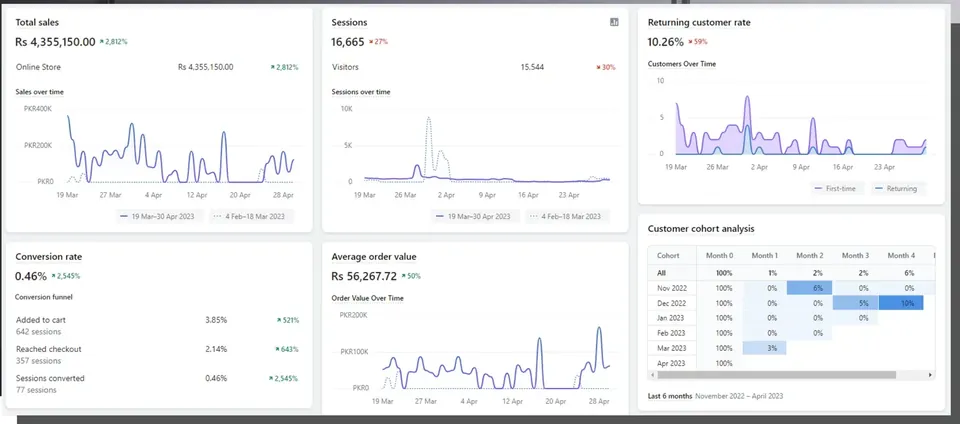This screenshot has width=960, height=424.
Task: Click the Added to cart funnel row
Action: pyautogui.click(x=157, y=325)
